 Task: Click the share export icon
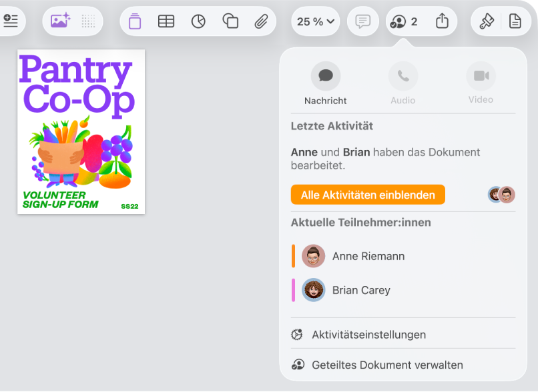click(x=442, y=21)
